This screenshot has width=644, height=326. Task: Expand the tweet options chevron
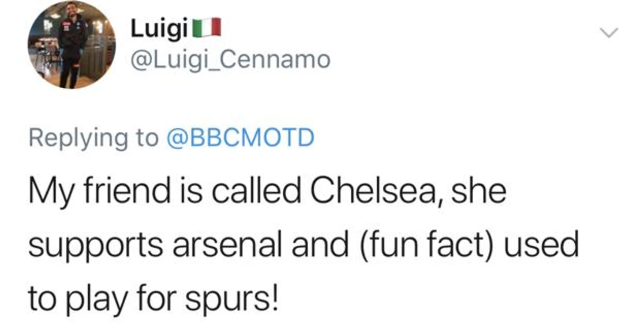(x=609, y=33)
